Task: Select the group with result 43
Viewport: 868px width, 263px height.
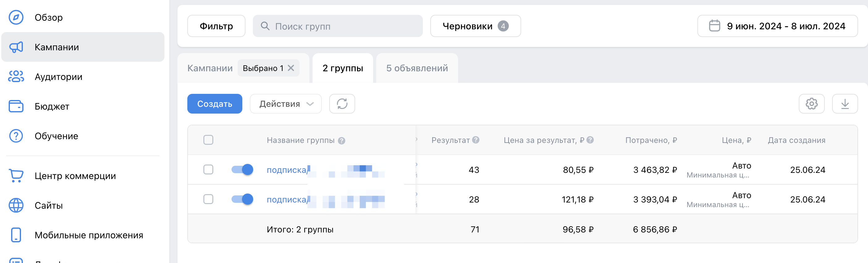Action: [x=208, y=169]
